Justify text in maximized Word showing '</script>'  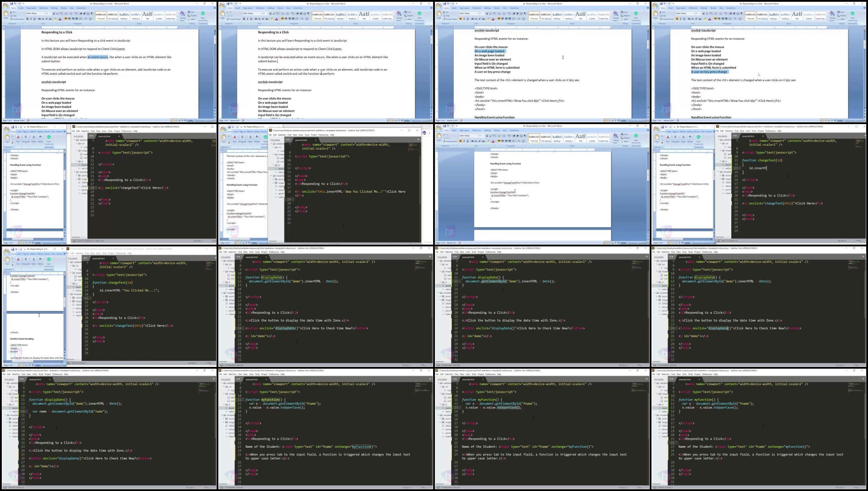pos(510,141)
